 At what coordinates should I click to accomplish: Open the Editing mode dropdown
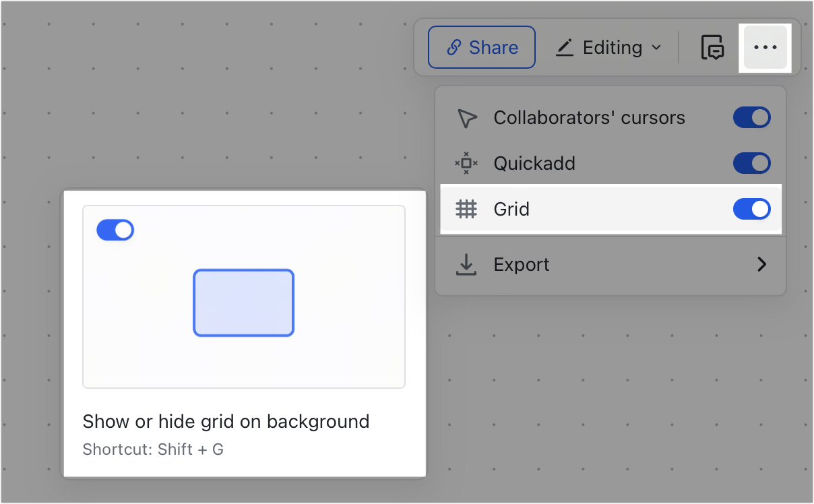click(608, 48)
